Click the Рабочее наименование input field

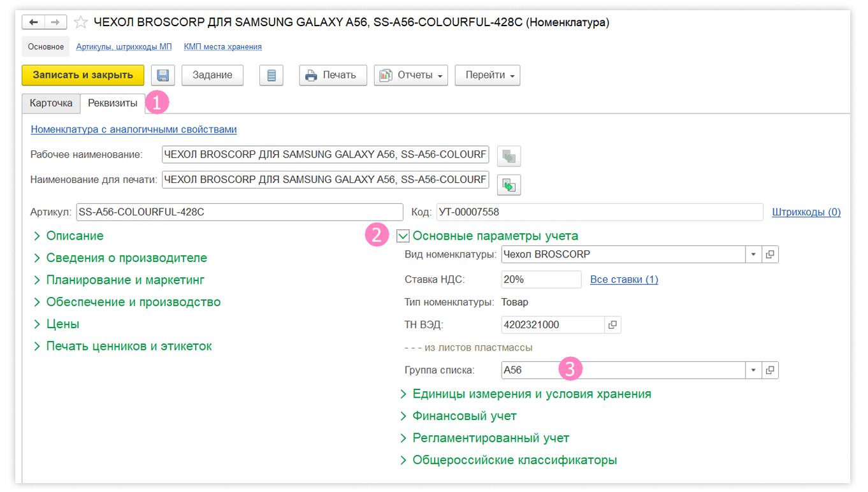[x=326, y=154]
